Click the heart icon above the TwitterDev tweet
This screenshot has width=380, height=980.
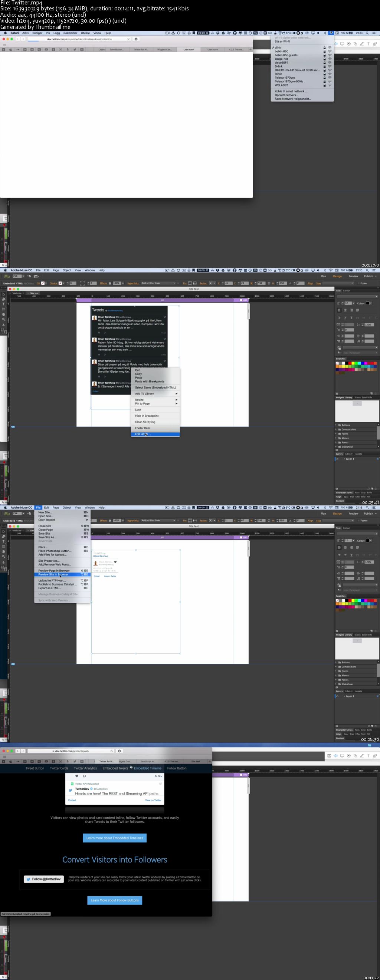pos(76,776)
